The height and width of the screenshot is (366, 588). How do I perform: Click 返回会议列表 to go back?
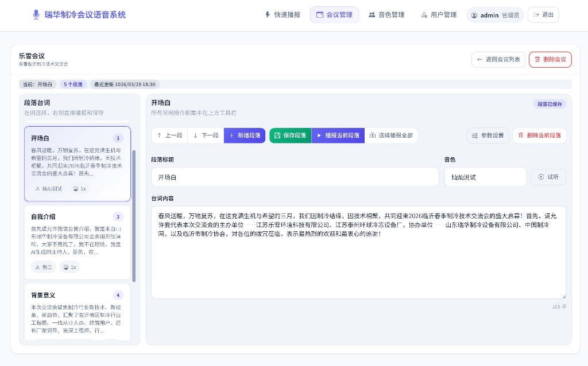[x=498, y=59]
